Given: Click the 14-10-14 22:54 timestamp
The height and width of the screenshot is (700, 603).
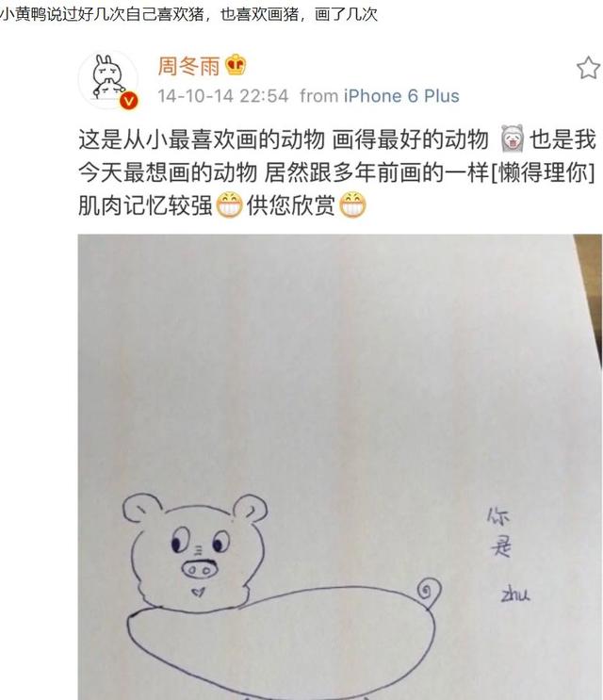Looking at the screenshot, I should (223, 96).
